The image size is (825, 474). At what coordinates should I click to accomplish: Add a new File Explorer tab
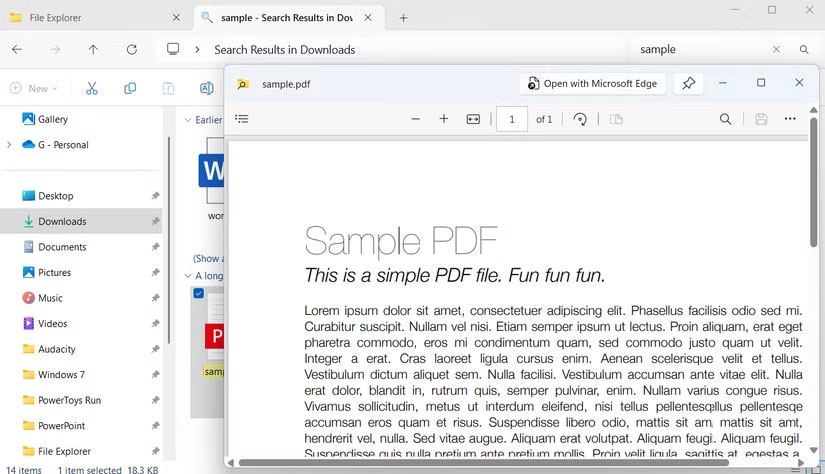[403, 18]
